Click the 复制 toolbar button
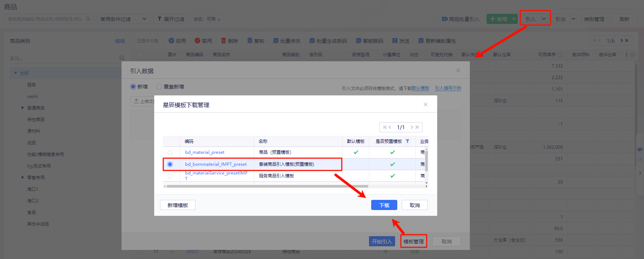This screenshot has height=259, width=644. coord(256,41)
